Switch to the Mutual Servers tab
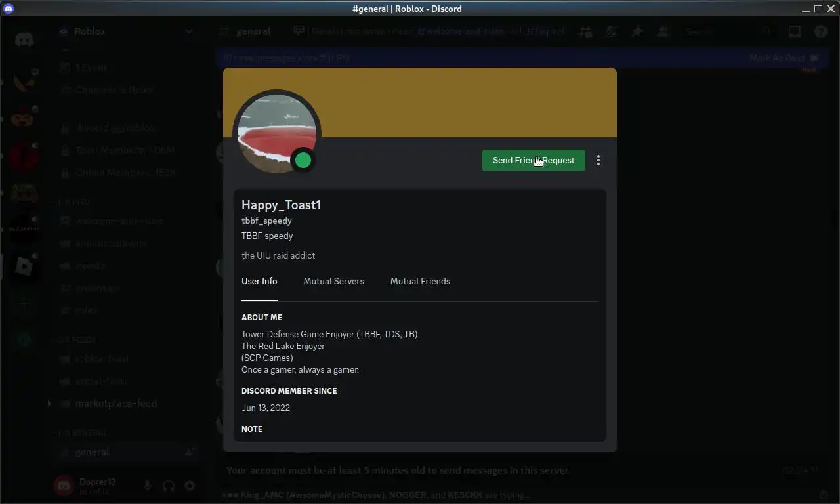 tap(333, 281)
